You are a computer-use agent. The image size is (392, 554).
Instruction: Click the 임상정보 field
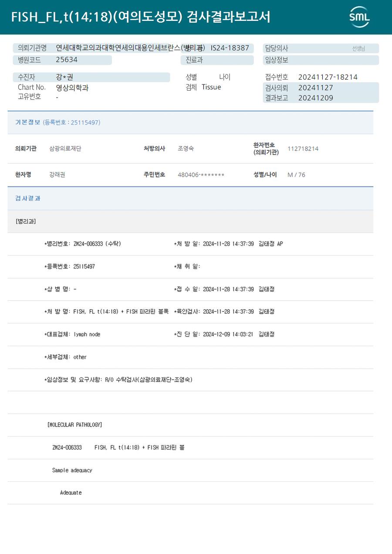click(x=321, y=60)
